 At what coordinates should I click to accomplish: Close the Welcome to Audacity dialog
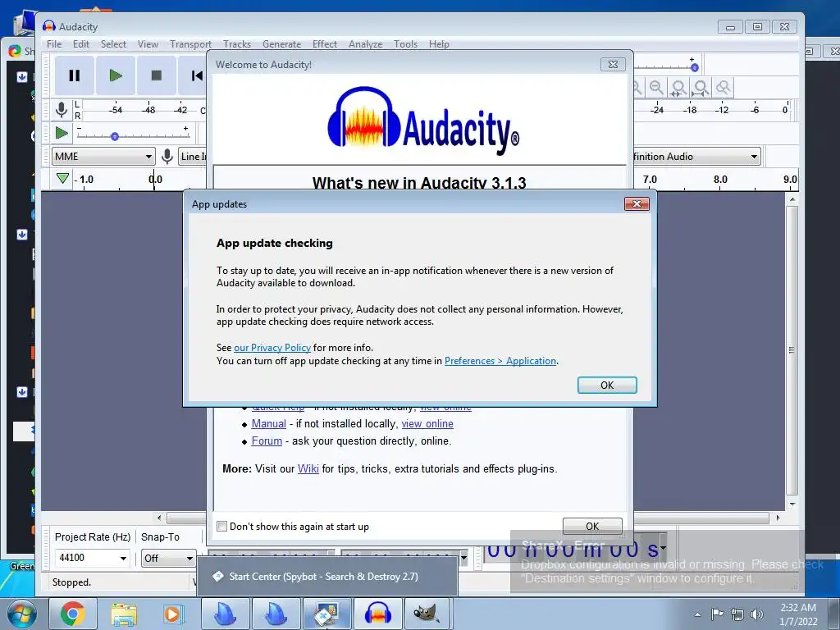click(613, 64)
